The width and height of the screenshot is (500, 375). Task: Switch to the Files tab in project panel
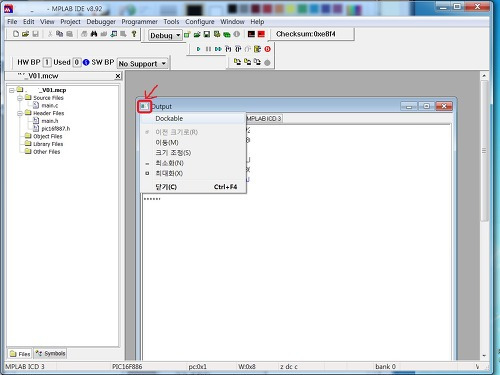point(20,354)
